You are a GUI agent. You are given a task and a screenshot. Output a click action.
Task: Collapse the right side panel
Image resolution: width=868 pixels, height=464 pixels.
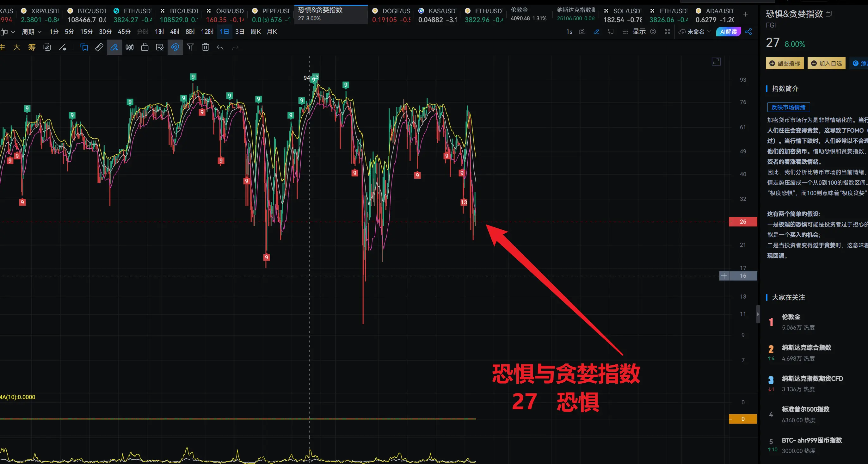[x=758, y=314]
